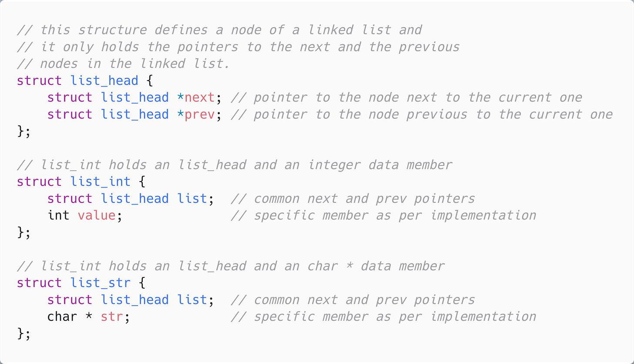Click the '*prev' pointer member

196,115
